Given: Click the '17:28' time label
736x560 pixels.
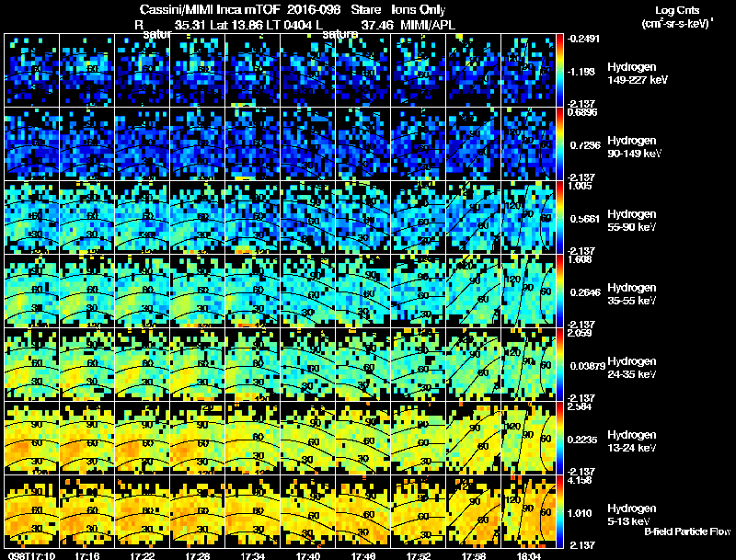Looking at the screenshot, I should point(198,555).
